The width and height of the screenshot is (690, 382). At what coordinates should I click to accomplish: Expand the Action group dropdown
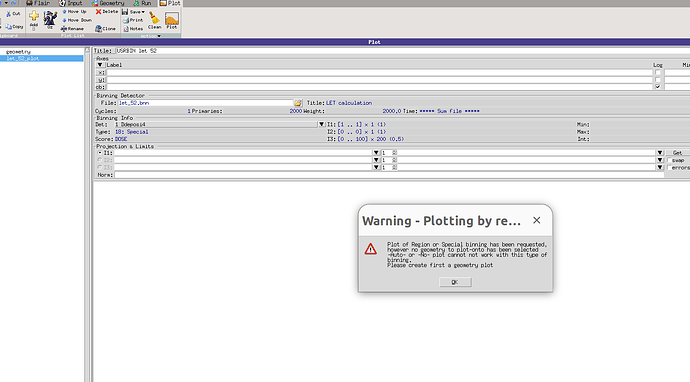point(159,36)
